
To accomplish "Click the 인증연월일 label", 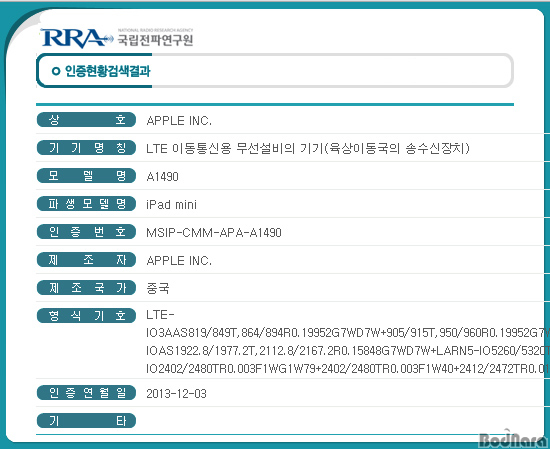I will click(86, 392).
